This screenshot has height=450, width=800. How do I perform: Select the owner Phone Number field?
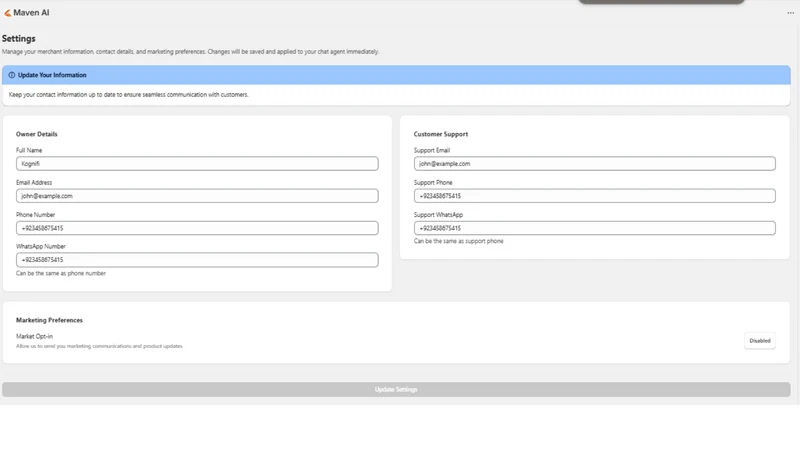(197, 228)
